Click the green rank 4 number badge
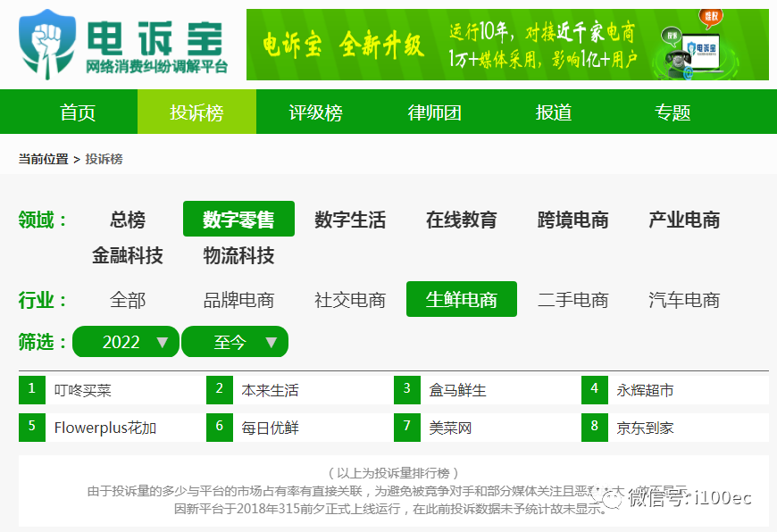The width and height of the screenshot is (777, 532). (x=595, y=390)
